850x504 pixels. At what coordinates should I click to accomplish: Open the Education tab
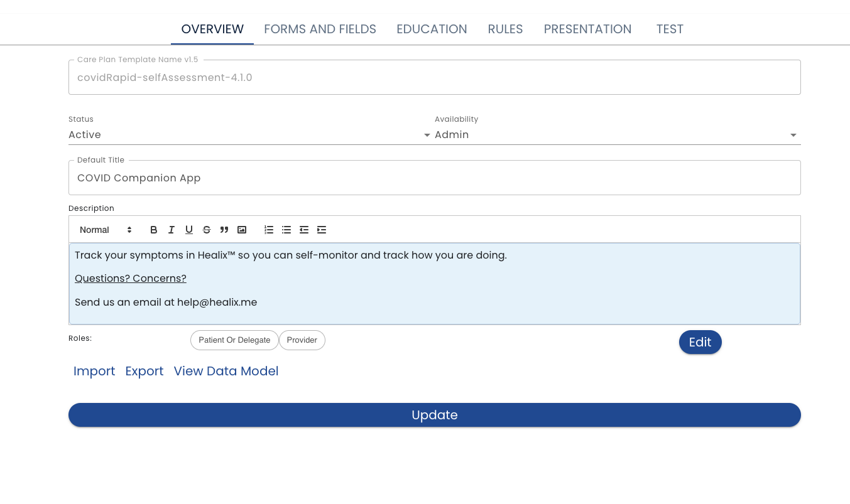tap(432, 29)
